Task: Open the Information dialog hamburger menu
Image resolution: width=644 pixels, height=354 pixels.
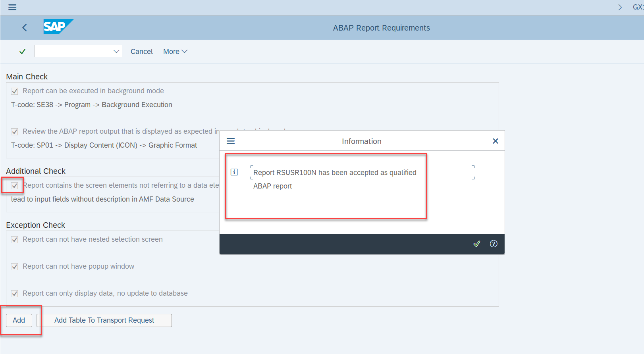Action: coord(231,141)
